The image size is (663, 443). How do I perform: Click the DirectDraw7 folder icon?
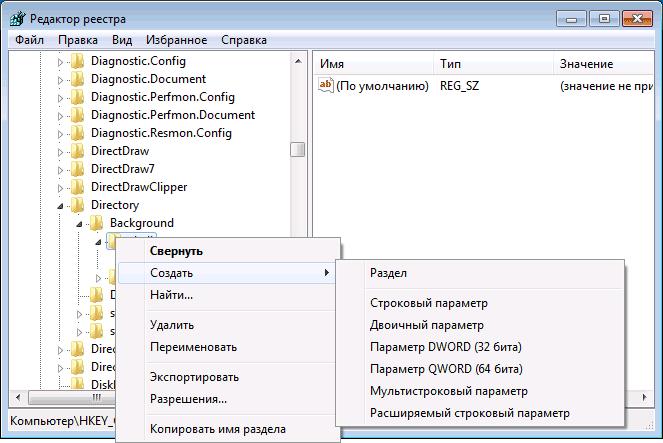point(77,169)
